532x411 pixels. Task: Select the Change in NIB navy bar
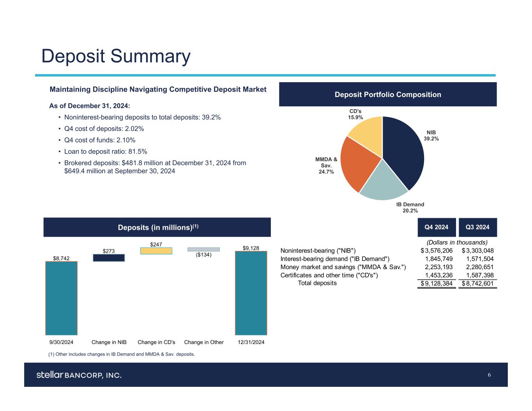109,258
